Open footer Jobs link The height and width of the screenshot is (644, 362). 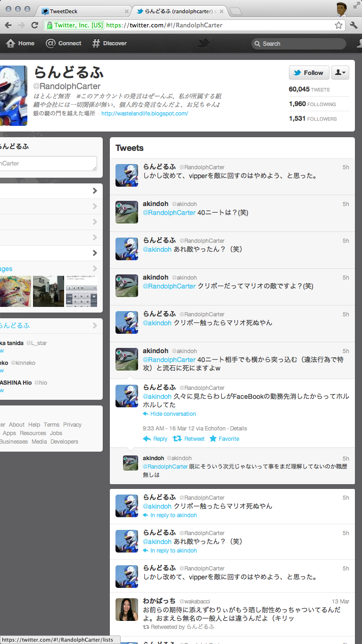pyautogui.click(x=56, y=433)
